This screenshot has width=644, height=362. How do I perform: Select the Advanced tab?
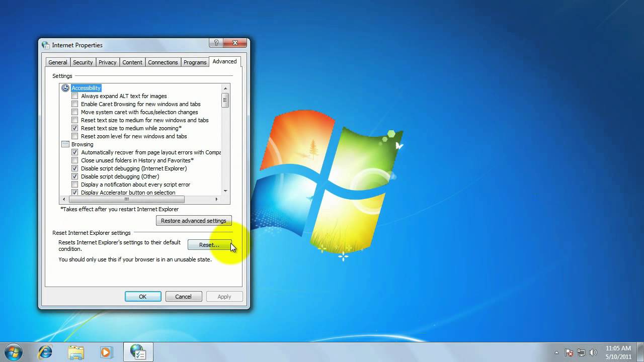(x=224, y=61)
